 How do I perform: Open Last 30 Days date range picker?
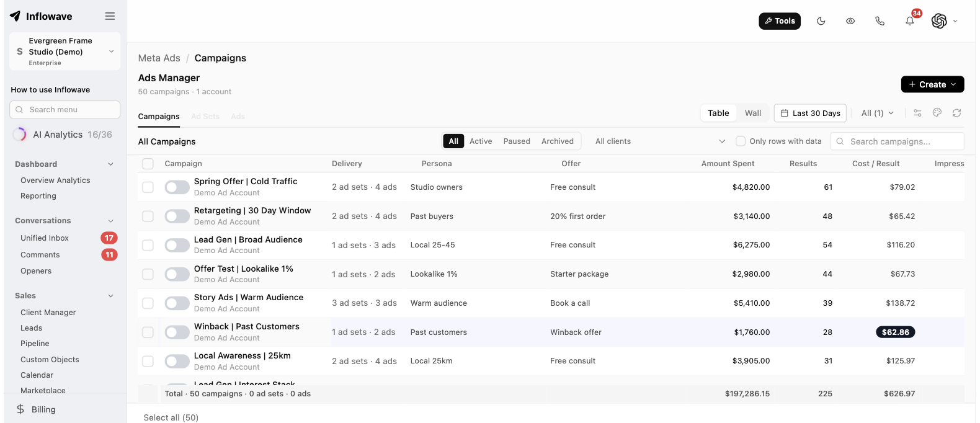coord(810,113)
